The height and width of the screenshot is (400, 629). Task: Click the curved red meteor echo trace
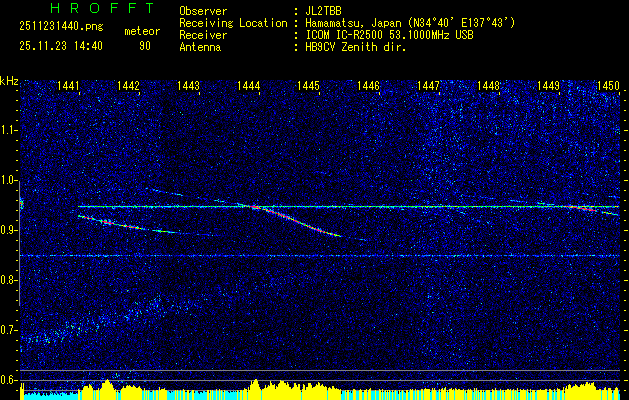(x=300, y=220)
